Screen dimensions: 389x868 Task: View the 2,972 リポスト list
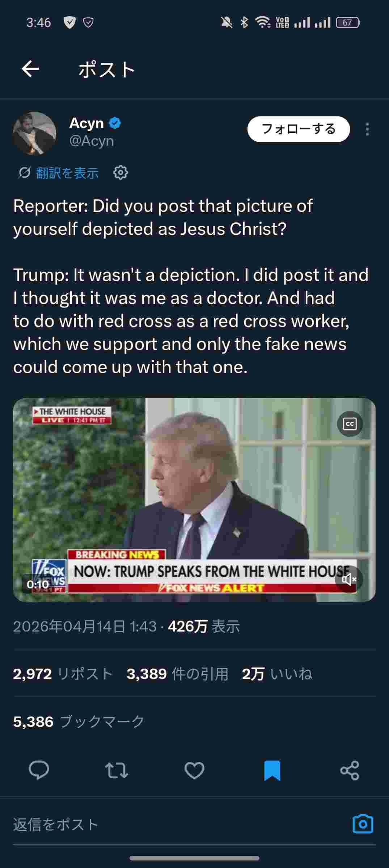(x=63, y=674)
